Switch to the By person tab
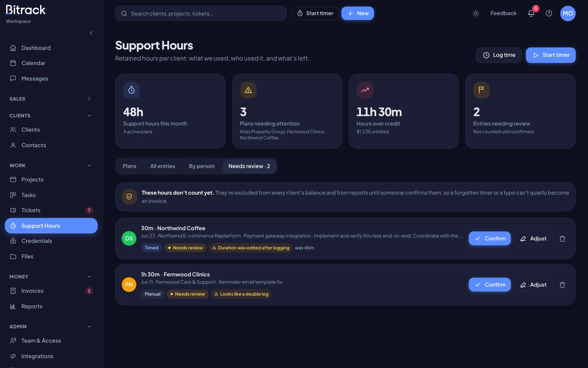Screen dimensions: 588x368 202,166
